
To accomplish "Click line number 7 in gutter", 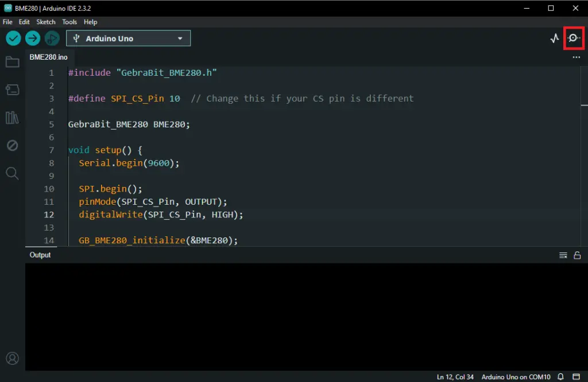I will click(x=51, y=150).
